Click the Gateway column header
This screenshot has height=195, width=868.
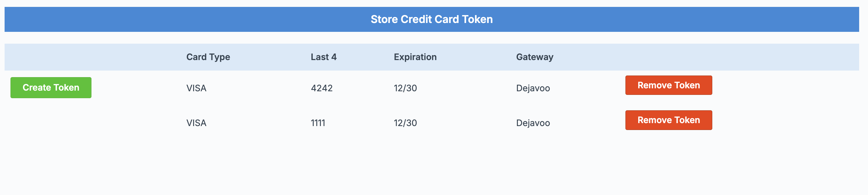point(534,57)
